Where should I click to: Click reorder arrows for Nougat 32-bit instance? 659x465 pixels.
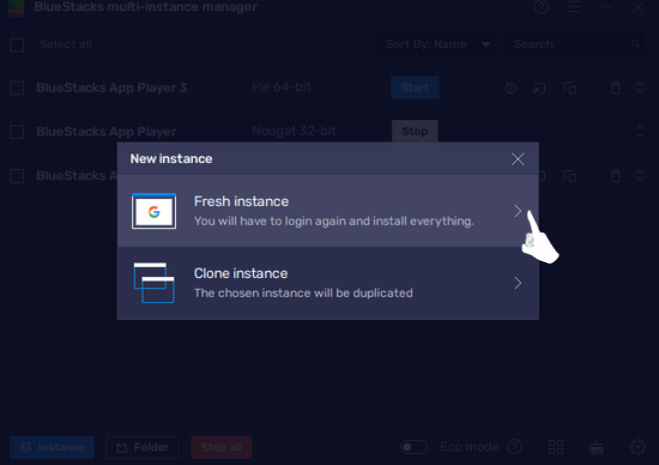(640, 131)
